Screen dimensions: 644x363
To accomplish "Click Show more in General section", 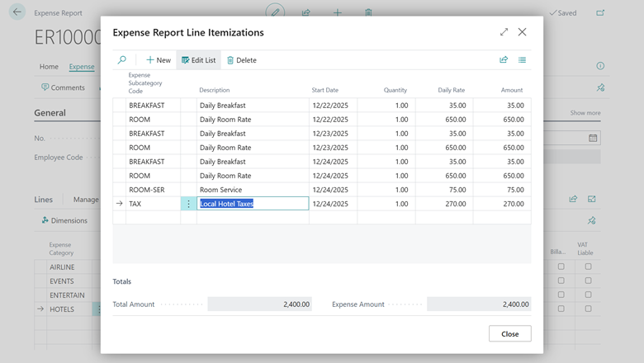I will pyautogui.click(x=585, y=113).
